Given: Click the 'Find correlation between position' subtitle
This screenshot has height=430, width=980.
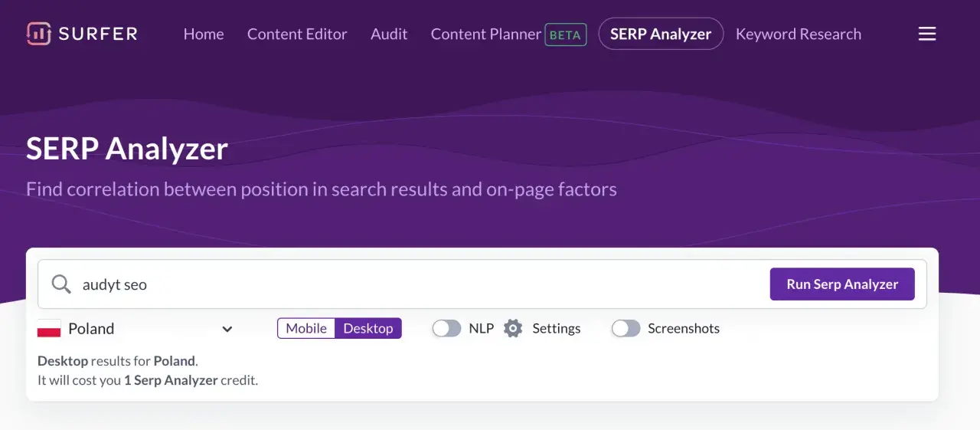Looking at the screenshot, I should tap(322, 189).
